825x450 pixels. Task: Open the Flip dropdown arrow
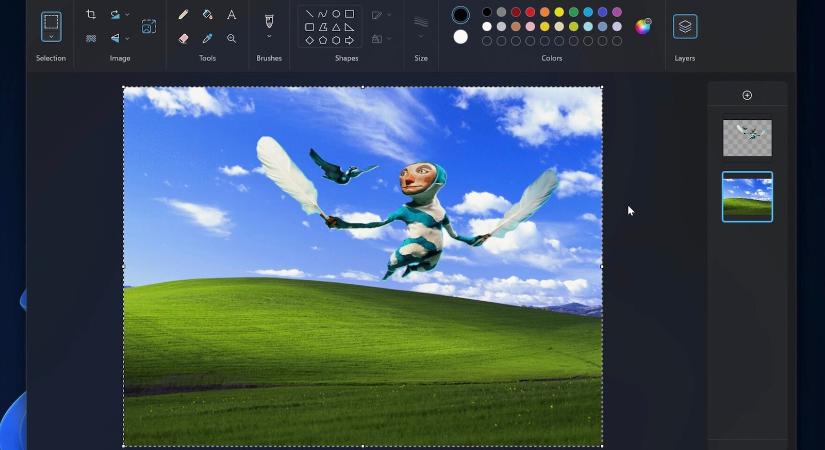click(127, 38)
